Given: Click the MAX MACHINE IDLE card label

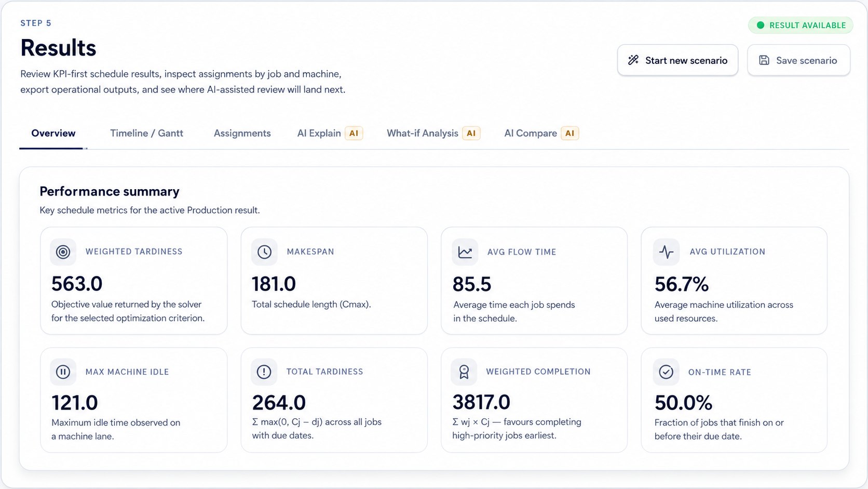Looking at the screenshot, I should 127,372.
